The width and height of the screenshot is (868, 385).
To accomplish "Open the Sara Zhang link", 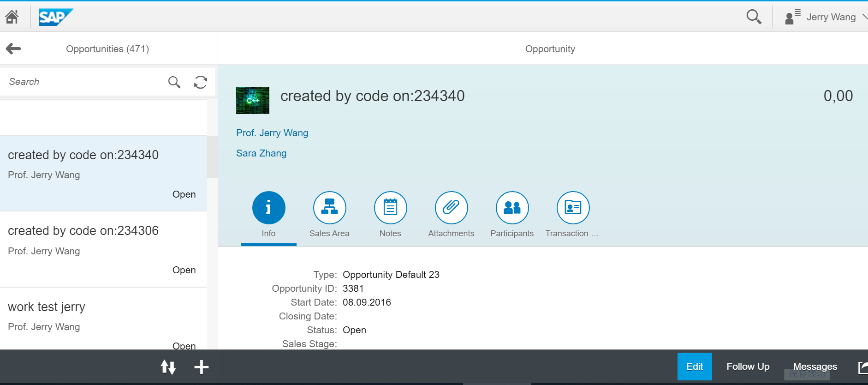I will 261,153.
